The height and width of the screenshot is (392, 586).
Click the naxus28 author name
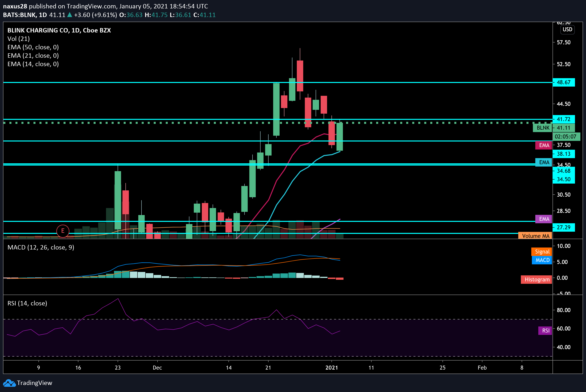tap(15, 6)
